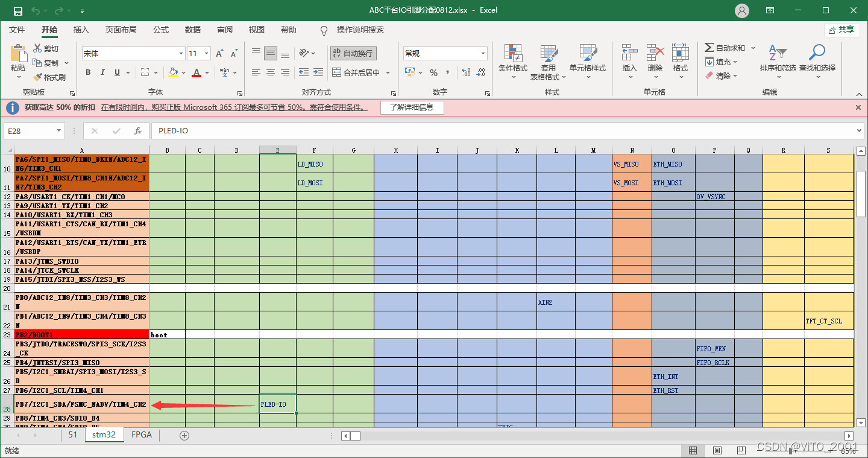Switch to the Insert 插入 ribbon tab
Viewport: 868px width, 458px height.
(x=81, y=30)
